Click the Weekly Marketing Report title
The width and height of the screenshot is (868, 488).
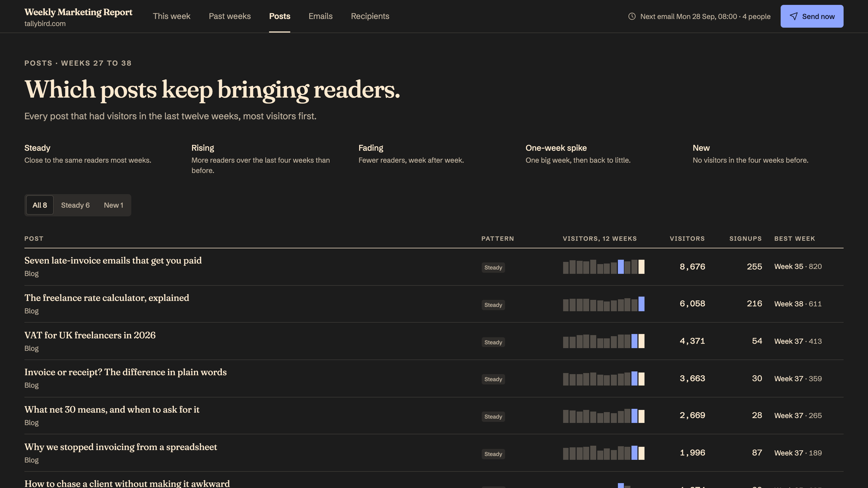point(78,12)
